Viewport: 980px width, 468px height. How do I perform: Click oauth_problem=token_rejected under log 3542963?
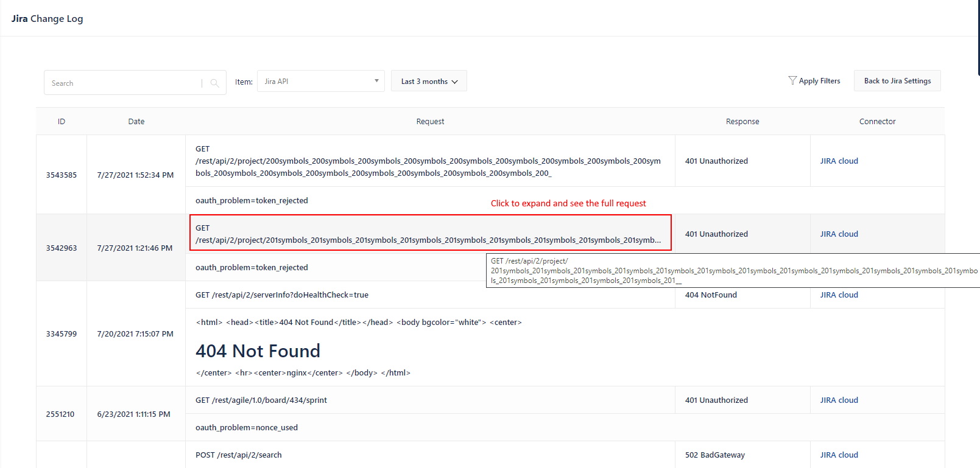tap(252, 267)
